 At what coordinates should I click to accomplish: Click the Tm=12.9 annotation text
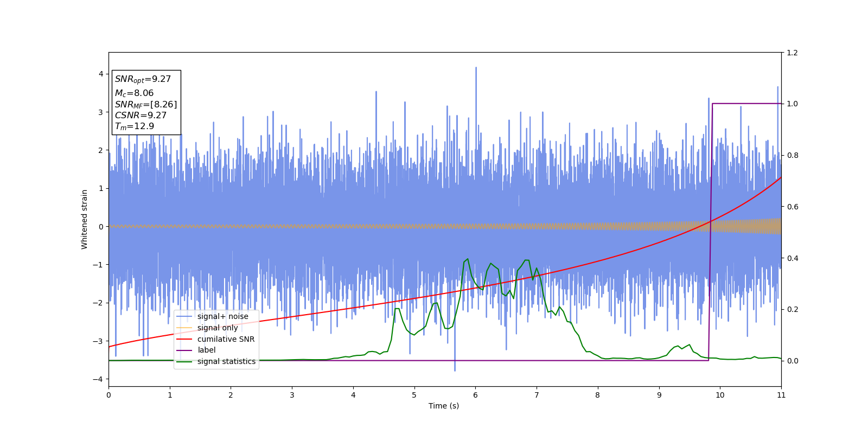[x=135, y=126]
